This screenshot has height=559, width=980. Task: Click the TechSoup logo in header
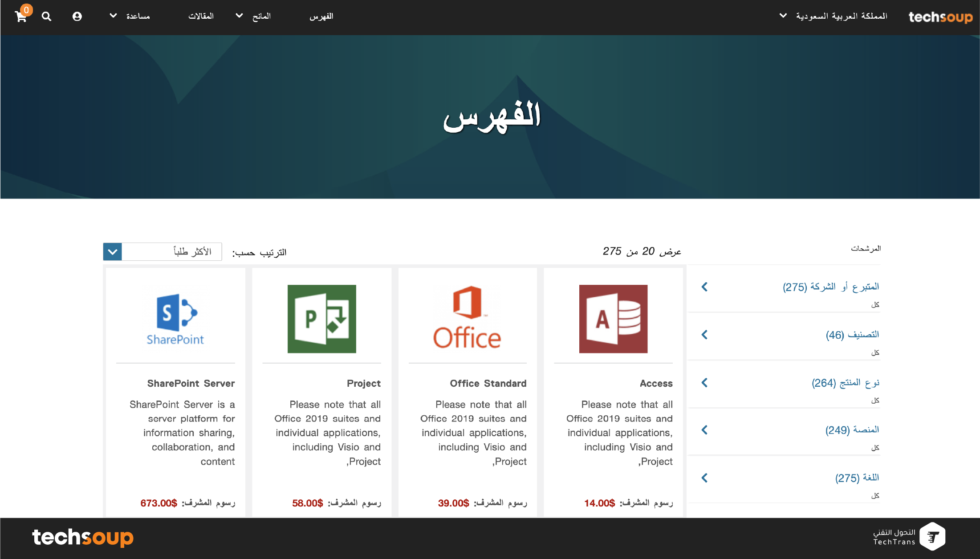(x=940, y=17)
